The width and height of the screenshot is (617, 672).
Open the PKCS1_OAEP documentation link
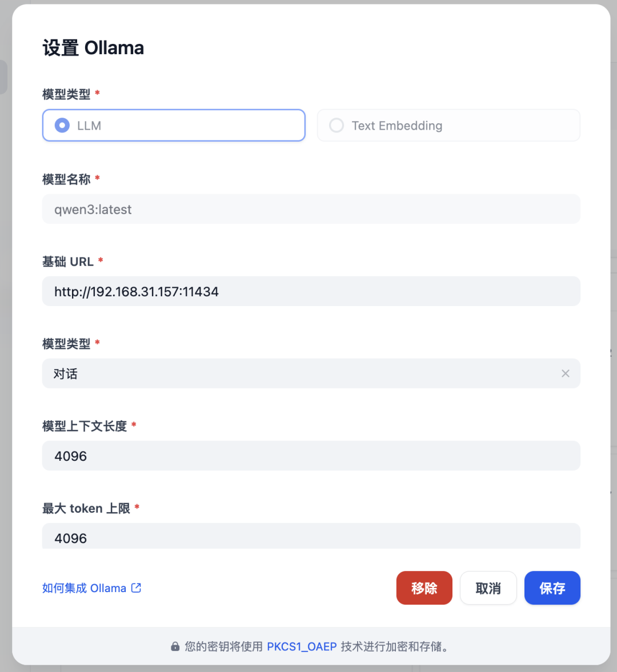[x=302, y=646]
